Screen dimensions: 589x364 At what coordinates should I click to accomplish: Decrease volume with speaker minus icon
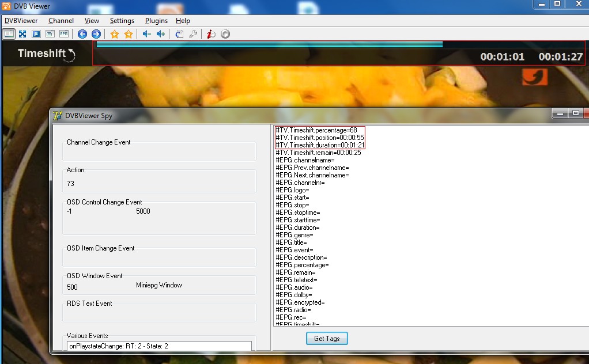(x=147, y=34)
